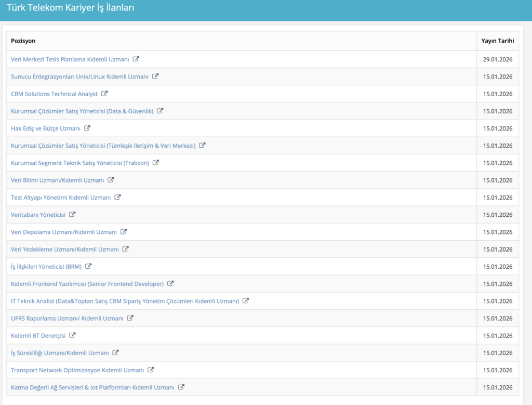Open external icon next to İş İlişkileri Yöneticisi (BRM)
Screen dimensions: 532x405
[88, 266]
